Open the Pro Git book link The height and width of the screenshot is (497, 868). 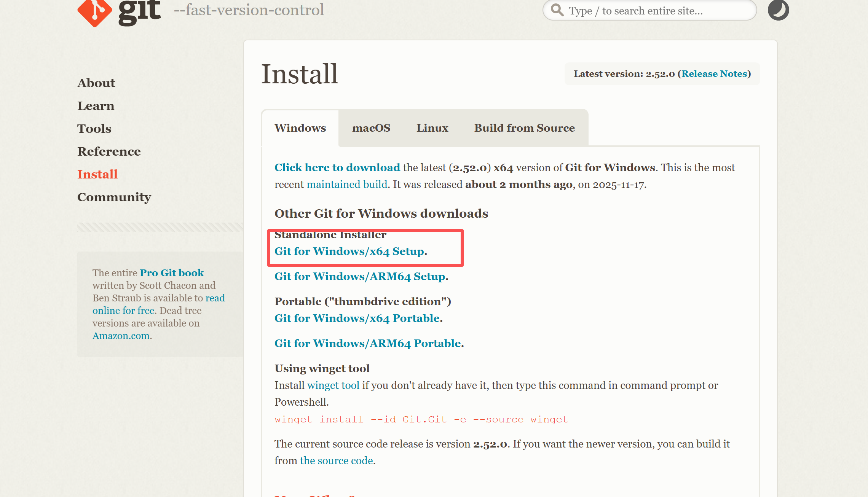[172, 273]
